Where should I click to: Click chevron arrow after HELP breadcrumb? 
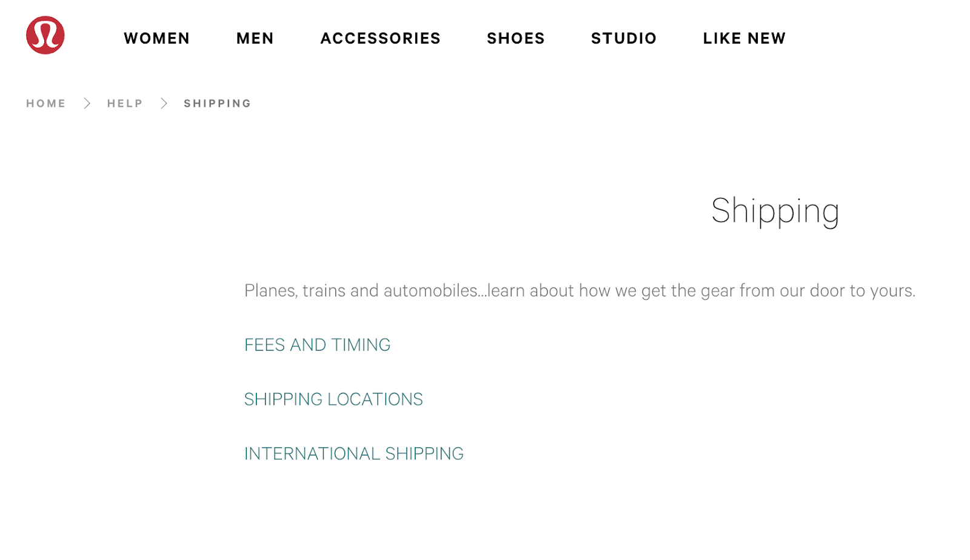click(164, 104)
